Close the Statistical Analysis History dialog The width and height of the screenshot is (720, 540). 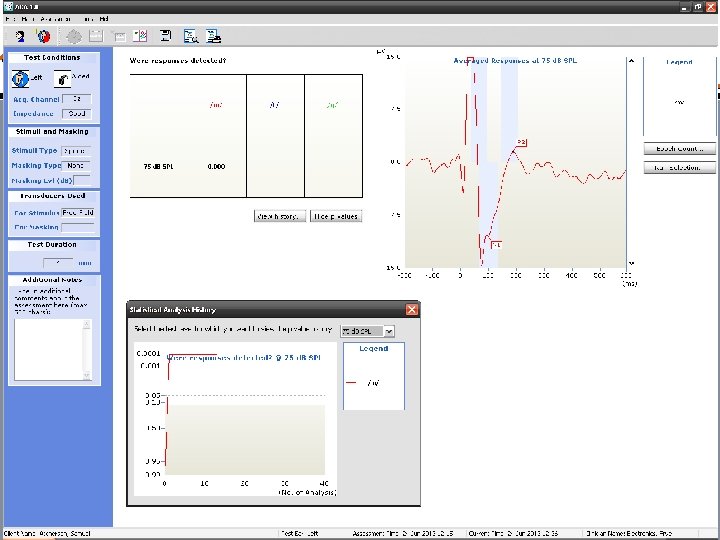412,310
